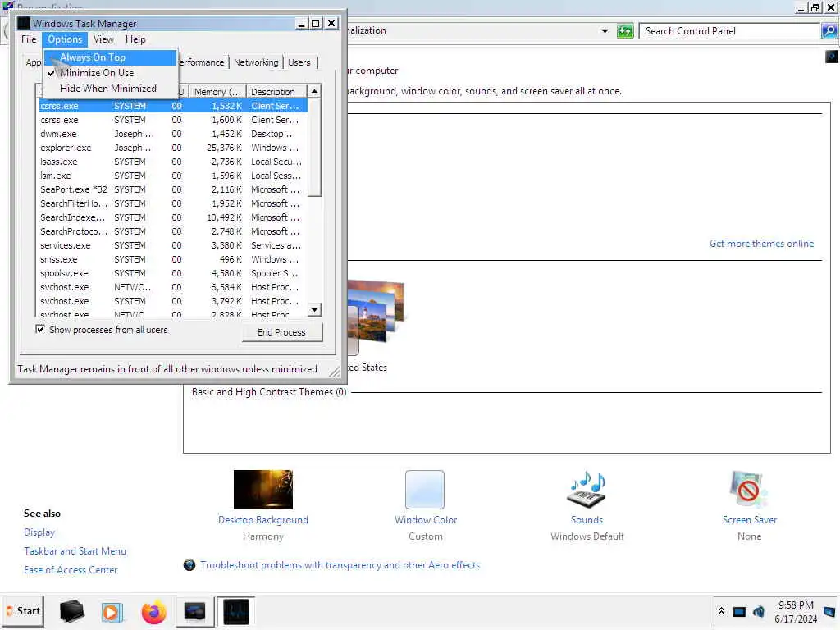Sort processes by Description column
840x630 pixels.
(276, 92)
